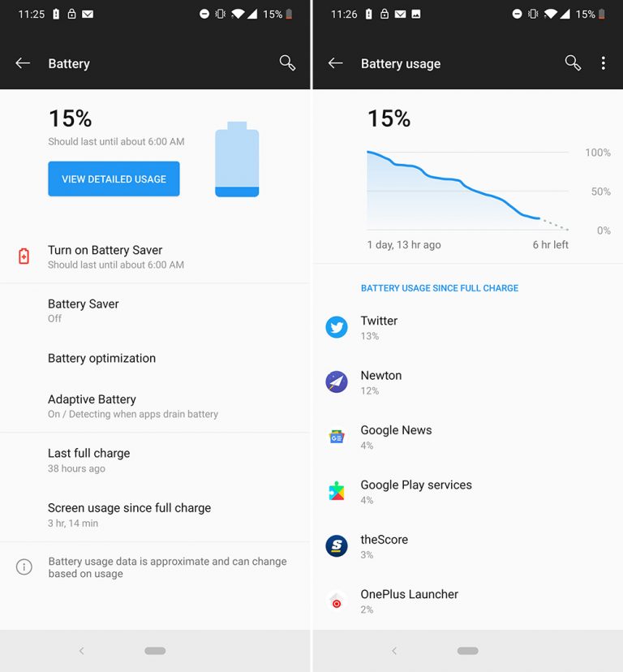Click the VIEW DETAILED USAGE button
This screenshot has width=623, height=672.
pyautogui.click(x=114, y=179)
